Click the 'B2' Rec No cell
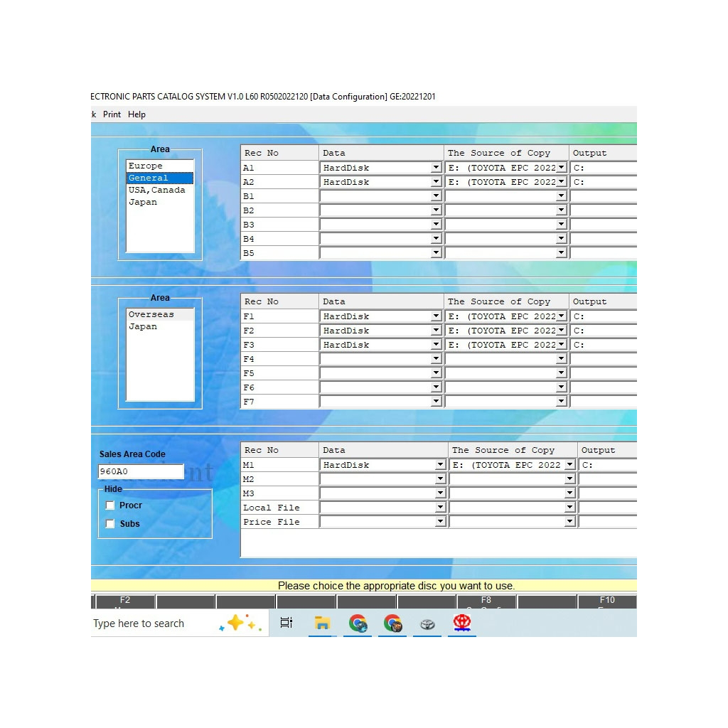Viewport: 728px width, 728px height. (x=279, y=210)
